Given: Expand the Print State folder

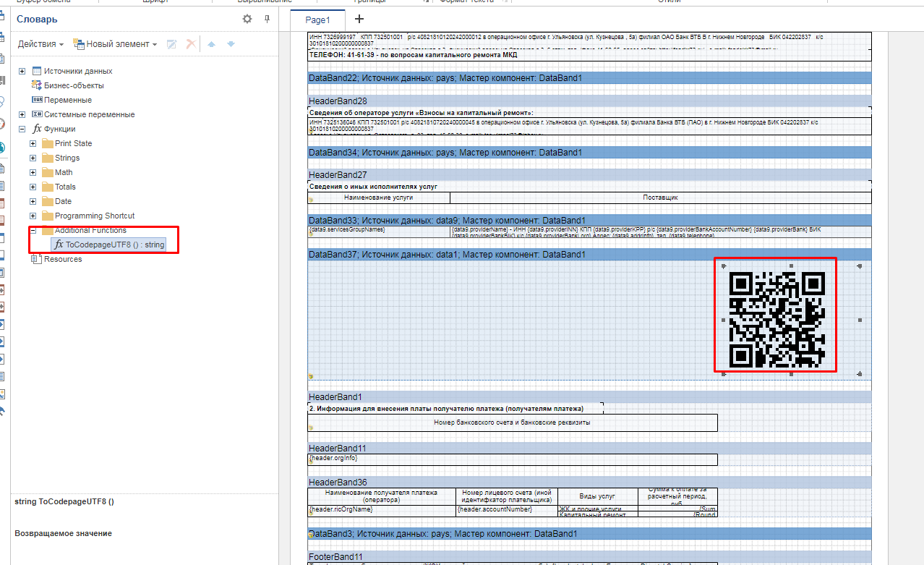Looking at the screenshot, I should [x=33, y=143].
